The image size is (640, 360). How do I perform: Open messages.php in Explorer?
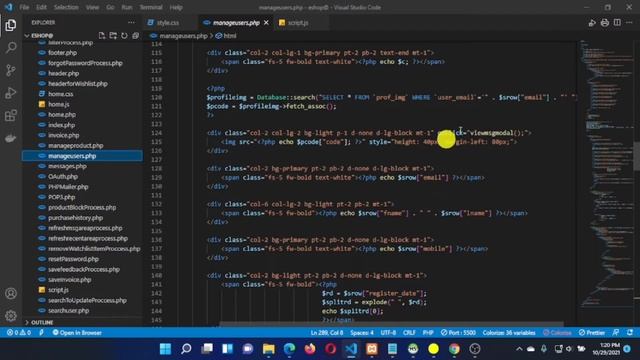(x=67, y=166)
